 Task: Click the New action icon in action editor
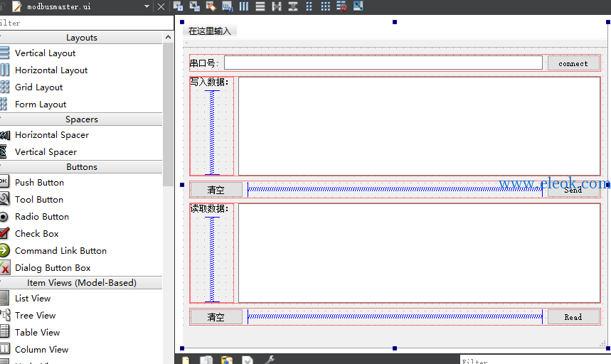[x=186, y=360]
